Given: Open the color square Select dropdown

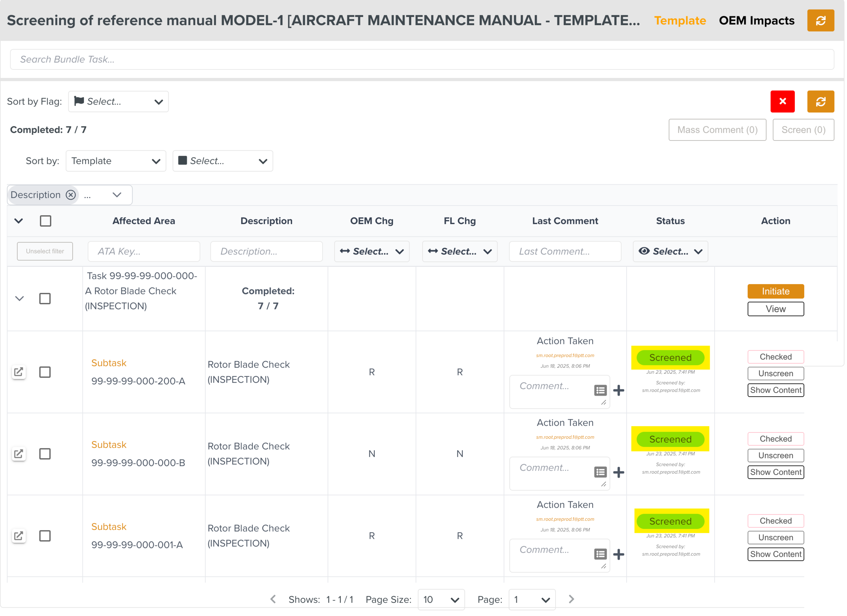Looking at the screenshot, I should coord(223,161).
